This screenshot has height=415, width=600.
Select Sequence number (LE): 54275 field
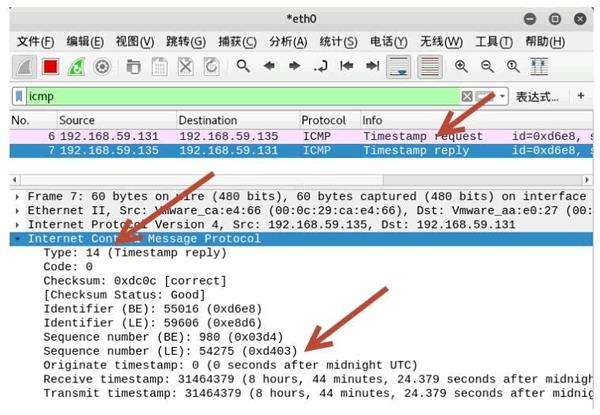(170, 351)
